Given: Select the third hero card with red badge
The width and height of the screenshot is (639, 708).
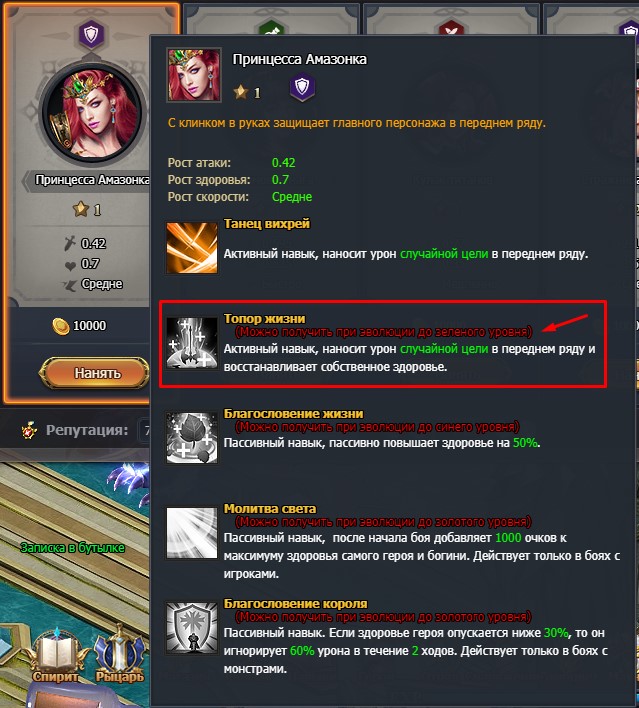Looking at the screenshot, I should [452, 18].
